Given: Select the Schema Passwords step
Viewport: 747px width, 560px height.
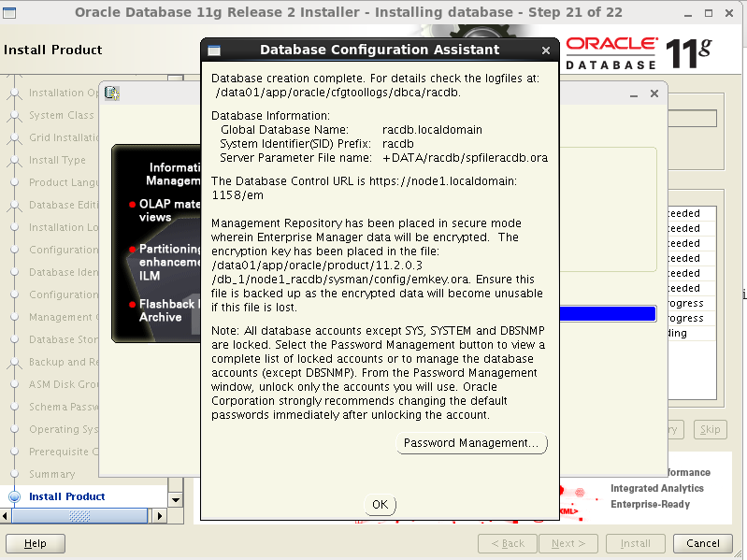Looking at the screenshot, I should click(x=64, y=407).
